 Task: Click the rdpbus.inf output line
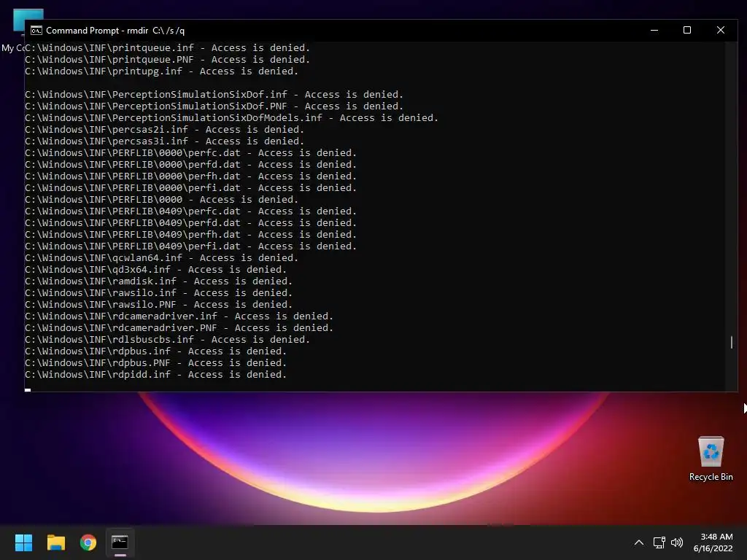coord(156,351)
